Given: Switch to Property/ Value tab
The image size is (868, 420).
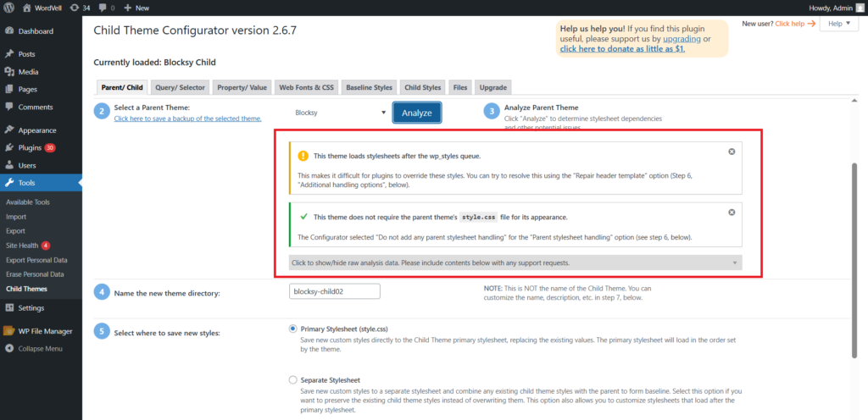Looking at the screenshot, I should pyautogui.click(x=242, y=87).
